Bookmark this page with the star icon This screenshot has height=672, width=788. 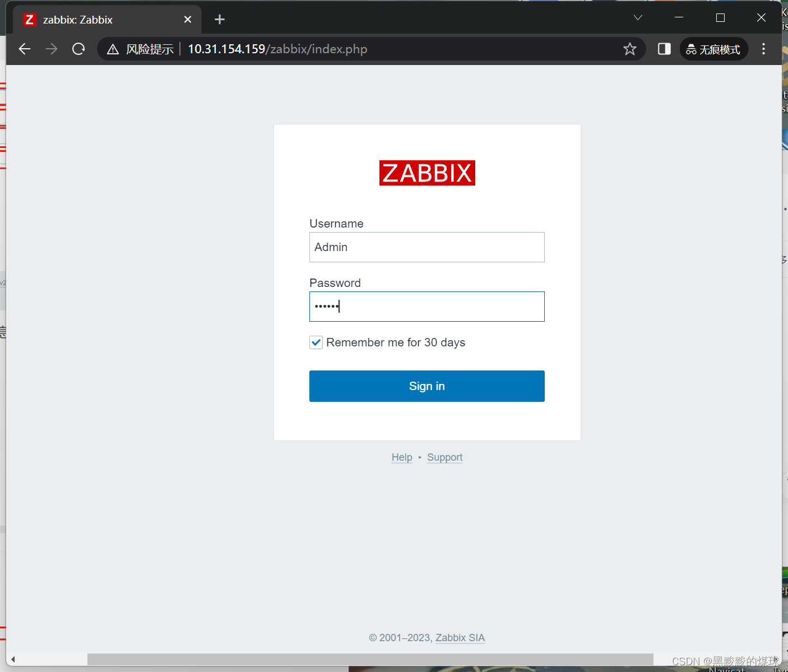point(630,49)
